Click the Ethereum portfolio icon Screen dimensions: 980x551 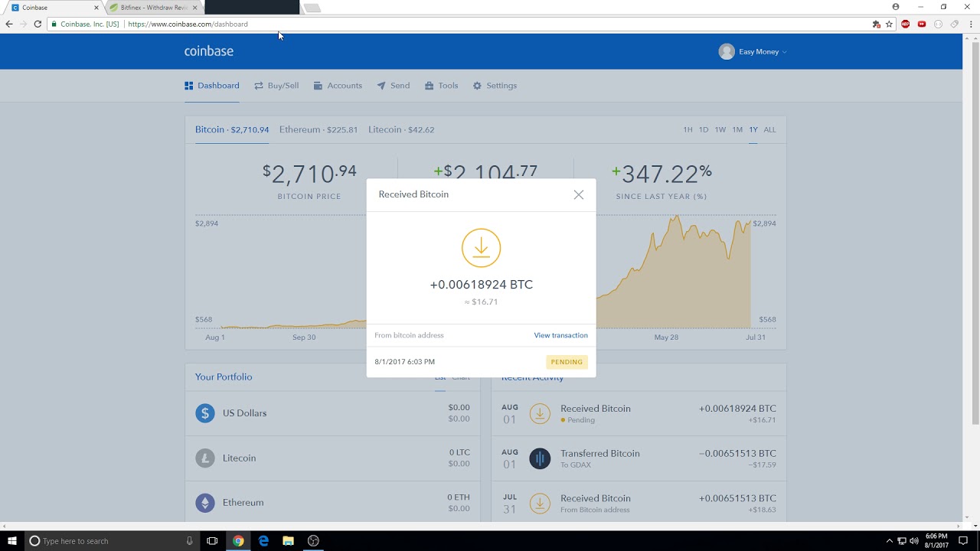click(205, 503)
